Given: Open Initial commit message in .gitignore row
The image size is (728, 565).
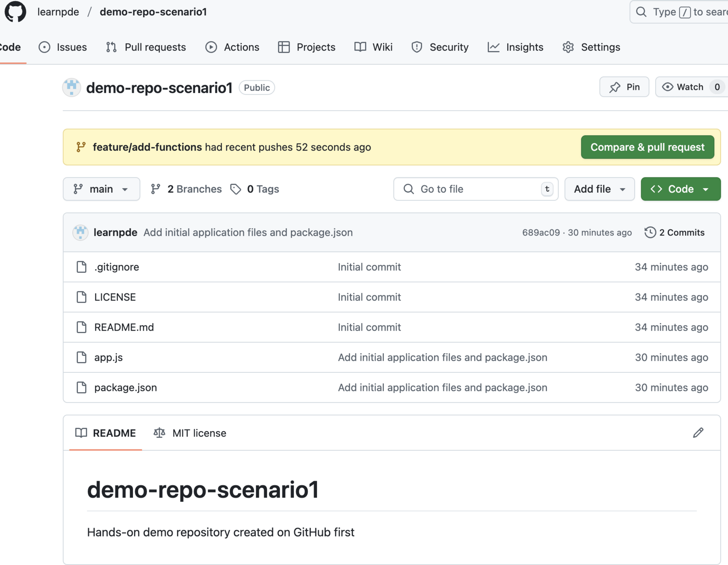Looking at the screenshot, I should click(x=369, y=267).
